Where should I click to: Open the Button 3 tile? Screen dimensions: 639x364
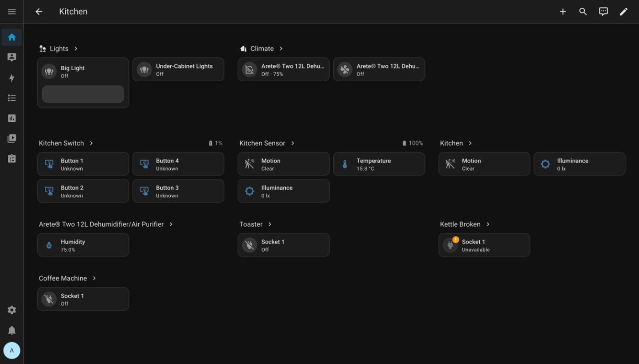coord(178,191)
